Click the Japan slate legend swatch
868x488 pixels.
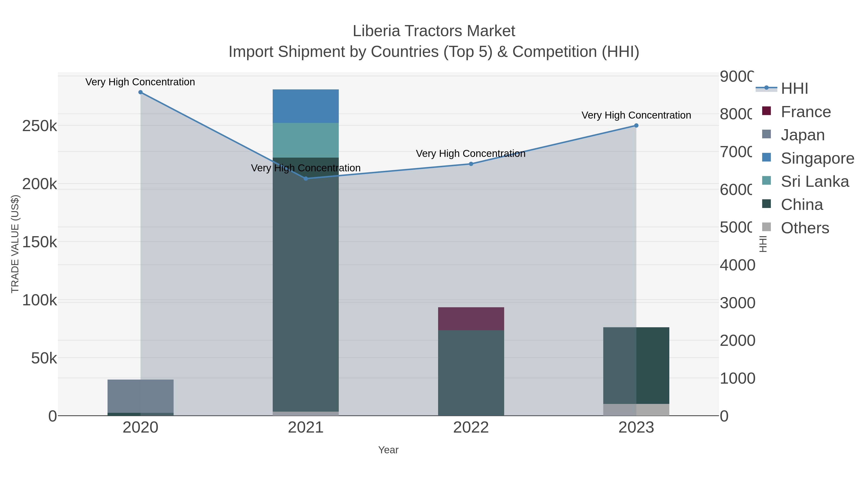click(x=766, y=134)
